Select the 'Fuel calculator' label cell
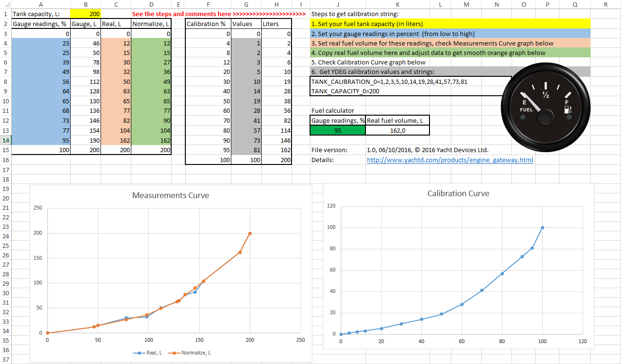 338,110
